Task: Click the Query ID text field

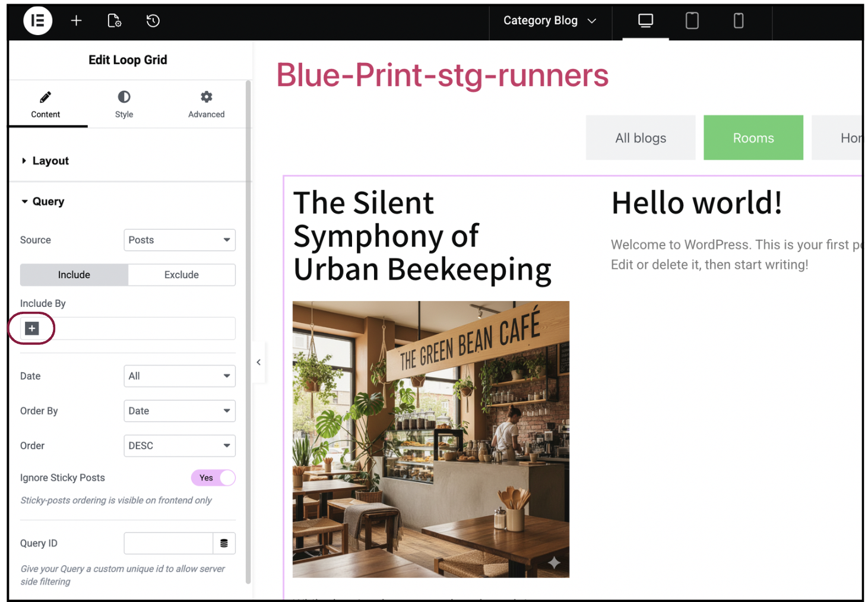Action: point(168,543)
